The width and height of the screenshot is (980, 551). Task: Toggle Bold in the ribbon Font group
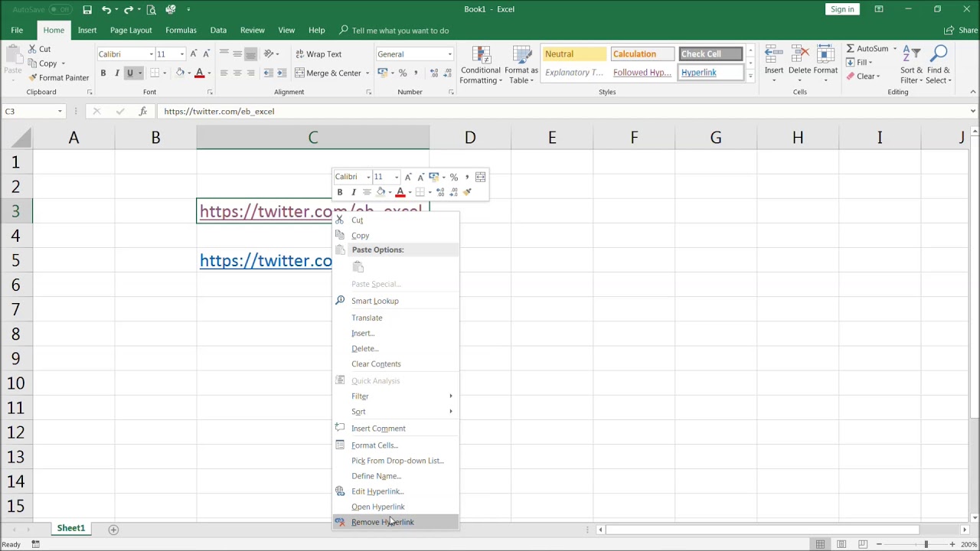103,73
